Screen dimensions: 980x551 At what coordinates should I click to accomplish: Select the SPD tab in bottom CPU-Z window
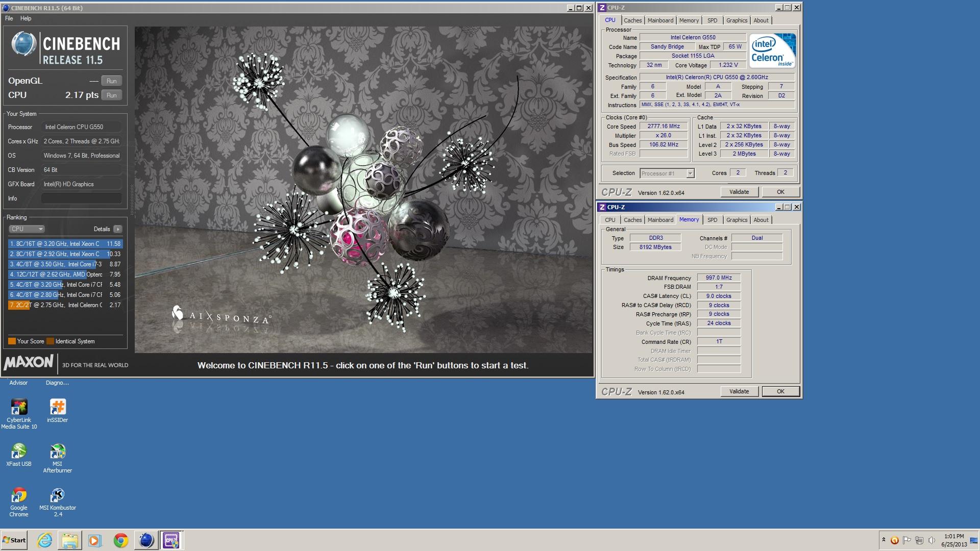pos(713,220)
